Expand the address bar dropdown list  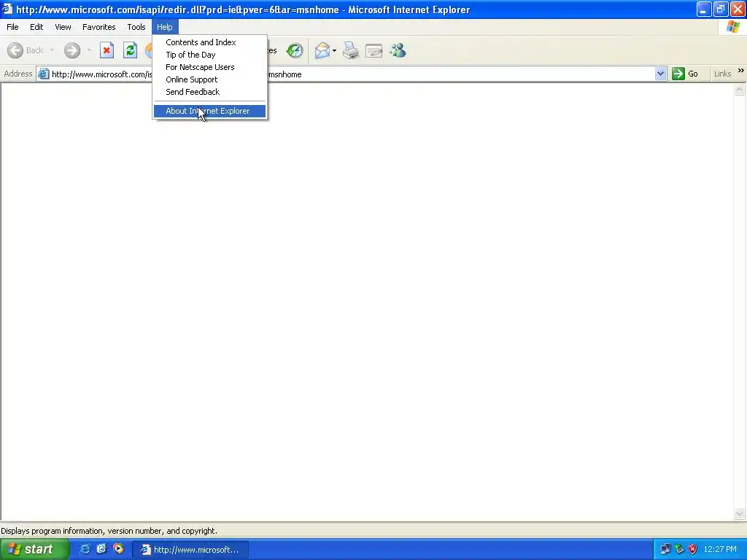point(660,74)
